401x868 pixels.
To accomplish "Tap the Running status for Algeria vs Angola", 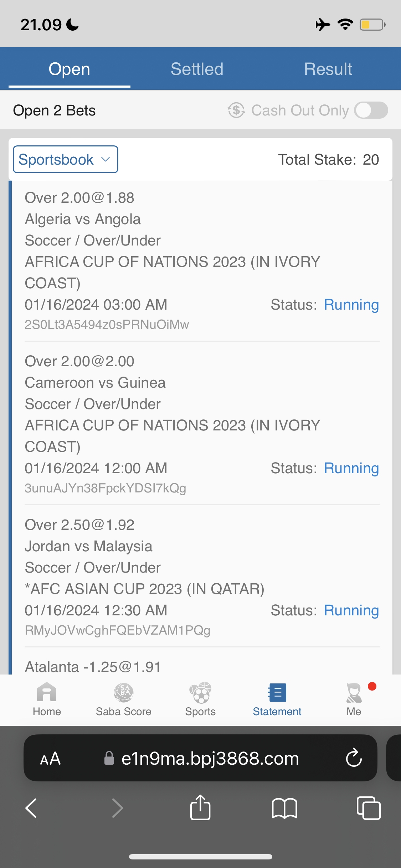I will (351, 305).
